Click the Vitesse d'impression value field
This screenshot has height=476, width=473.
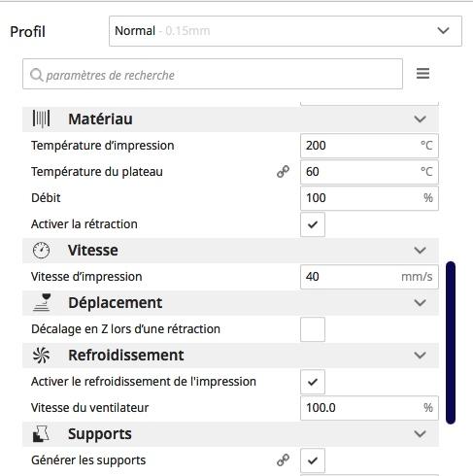point(369,277)
